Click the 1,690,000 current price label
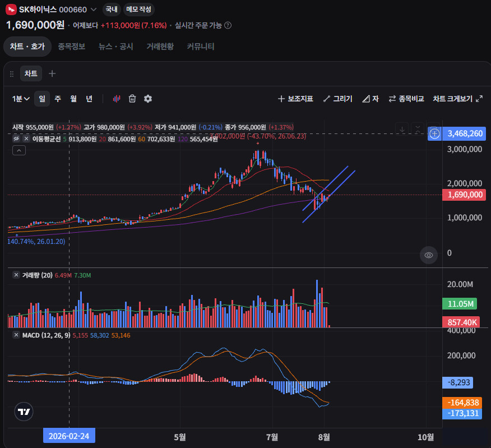Viewport: 491px width, 448px height. (x=464, y=195)
